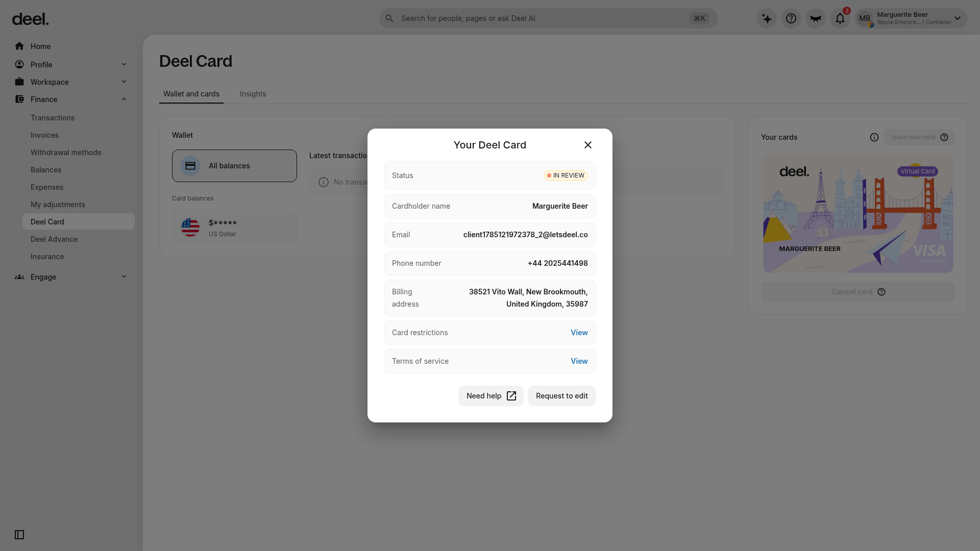Select the All balances wallet card
This screenshot has height=551, width=980.
tap(234, 166)
